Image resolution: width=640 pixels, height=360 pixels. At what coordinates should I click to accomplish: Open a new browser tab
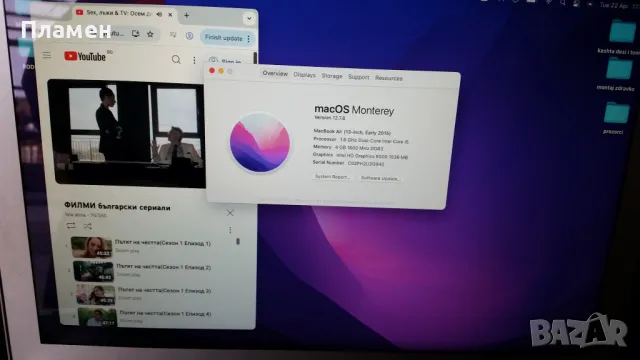(x=187, y=16)
